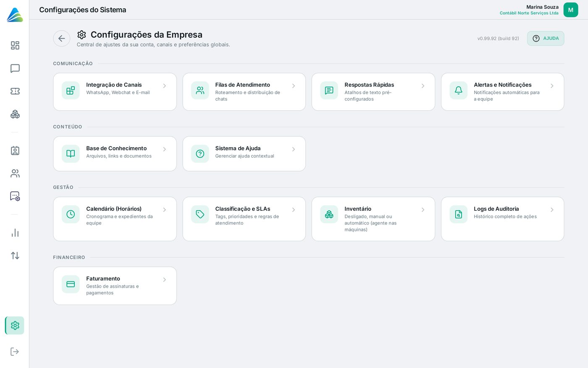
Task: Expand Integração de Canais via chevron
Action: click(165, 86)
